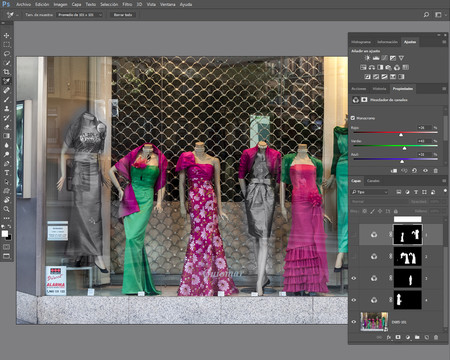Viewport: 450px width, 360px height.
Task: Add a Vibrance adjustment
Action: [401, 58]
